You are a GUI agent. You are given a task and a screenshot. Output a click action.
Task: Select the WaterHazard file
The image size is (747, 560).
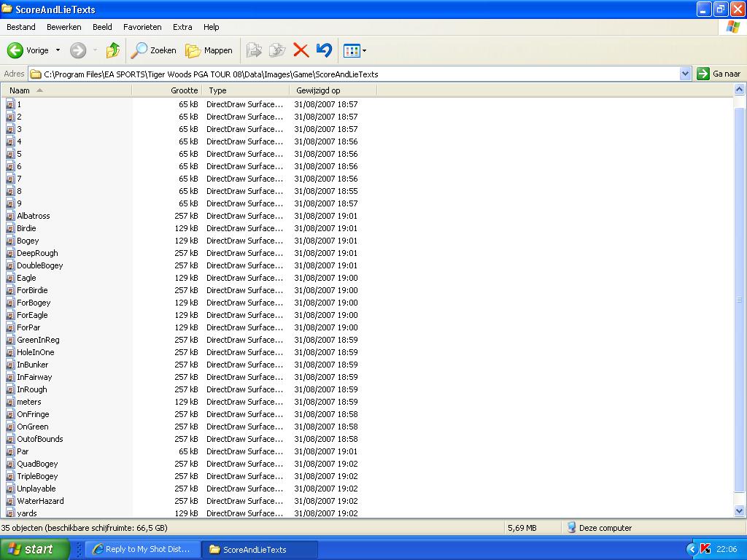click(40, 501)
